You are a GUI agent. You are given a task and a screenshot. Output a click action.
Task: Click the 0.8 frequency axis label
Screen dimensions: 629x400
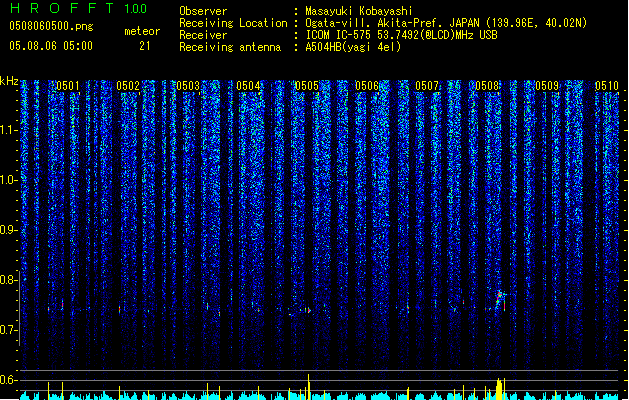[8, 280]
